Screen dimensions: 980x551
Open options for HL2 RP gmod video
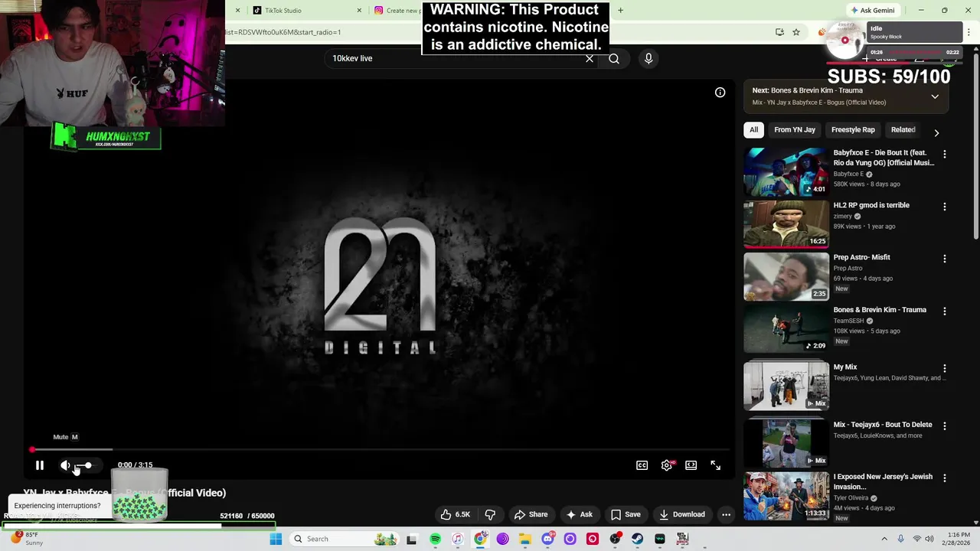pos(944,207)
